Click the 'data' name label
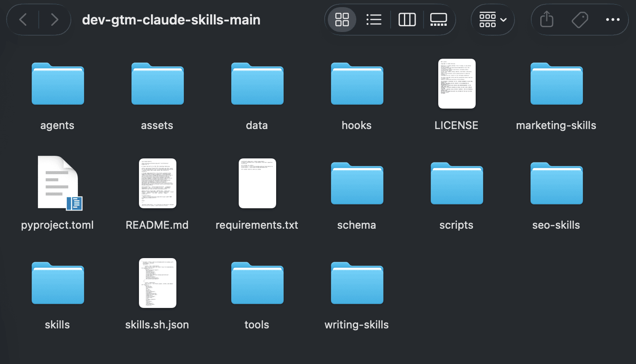The image size is (636, 364). coord(257,125)
